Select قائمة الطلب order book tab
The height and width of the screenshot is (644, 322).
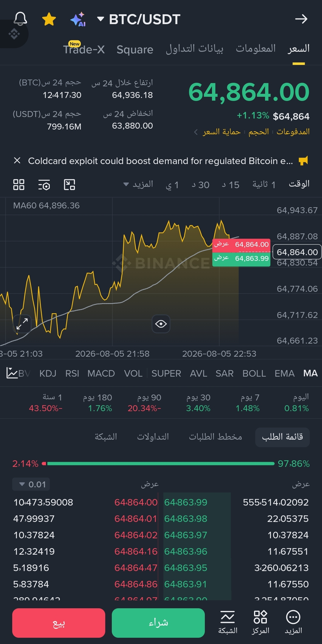tap(282, 437)
